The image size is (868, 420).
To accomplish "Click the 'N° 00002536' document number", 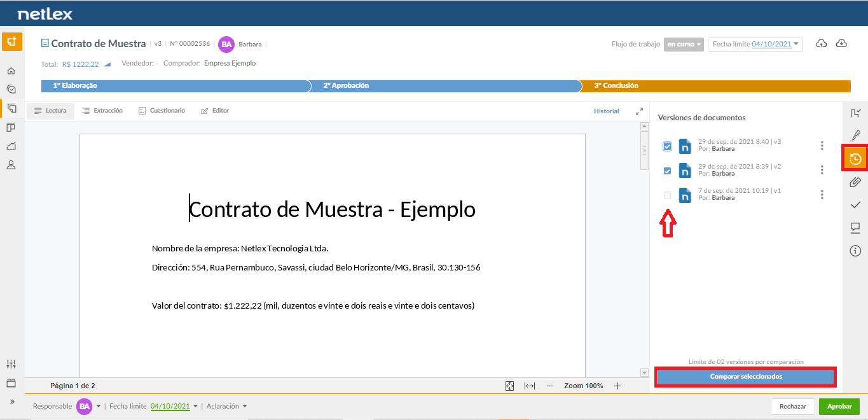I will (x=190, y=44).
